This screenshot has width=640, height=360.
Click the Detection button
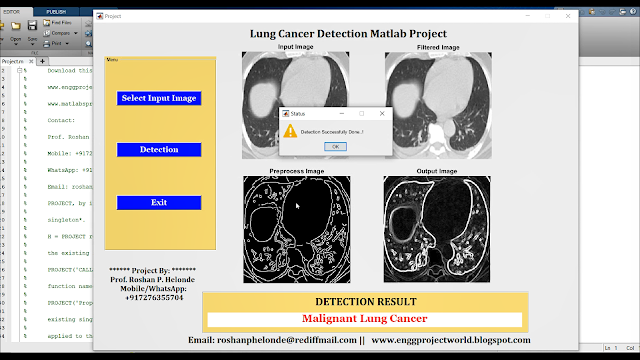pos(159,149)
